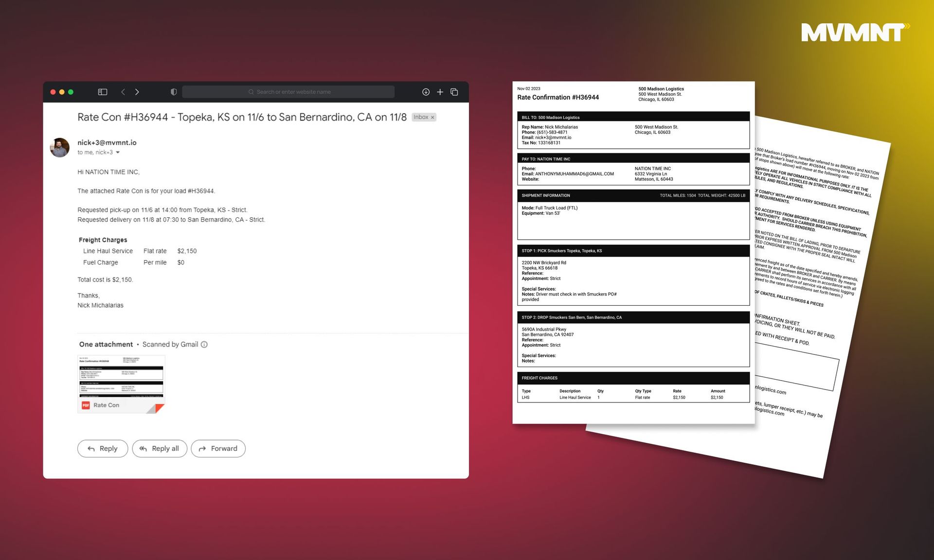
Task: Open the Rate Con PDF attachment thumbnail
Action: 121,384
